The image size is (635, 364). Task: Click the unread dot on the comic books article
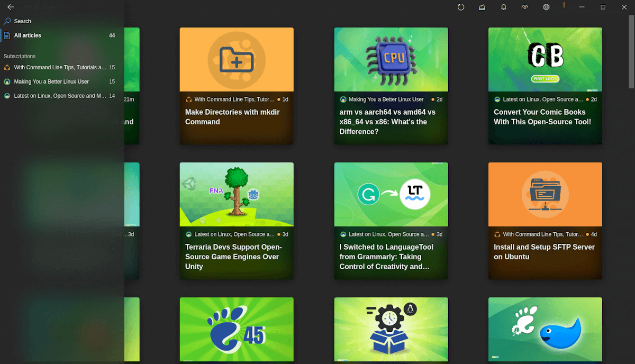587,99
